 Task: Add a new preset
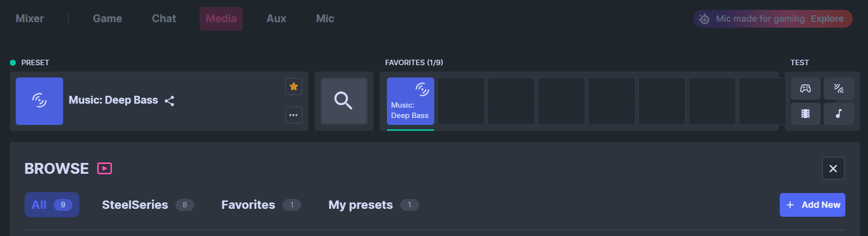[812, 205]
